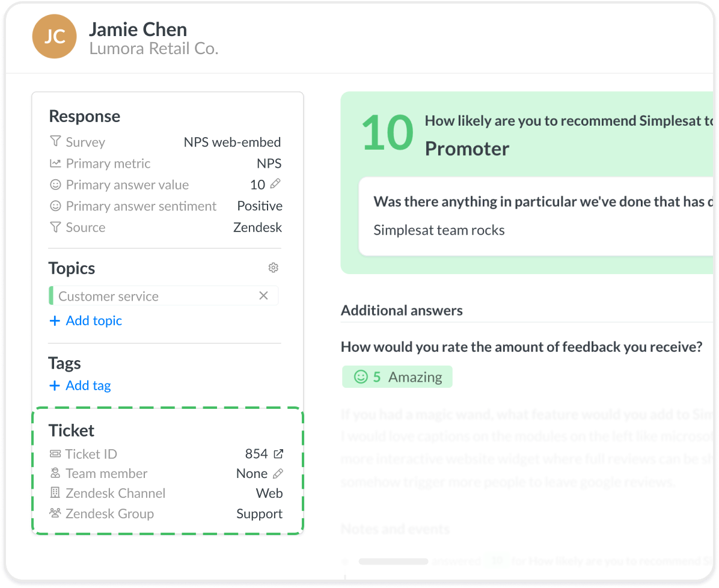The image size is (719, 588).
Task: Click the Jamie Chen name heading
Action: [138, 29]
